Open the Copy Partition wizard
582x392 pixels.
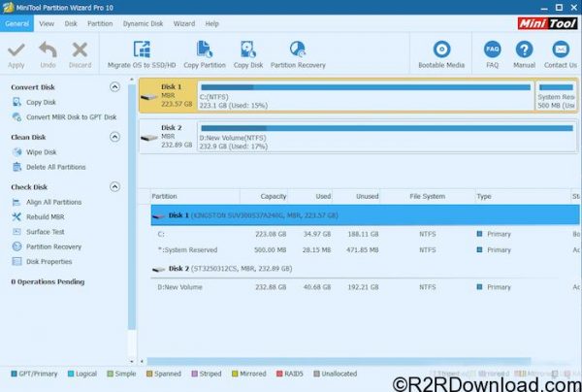point(205,54)
